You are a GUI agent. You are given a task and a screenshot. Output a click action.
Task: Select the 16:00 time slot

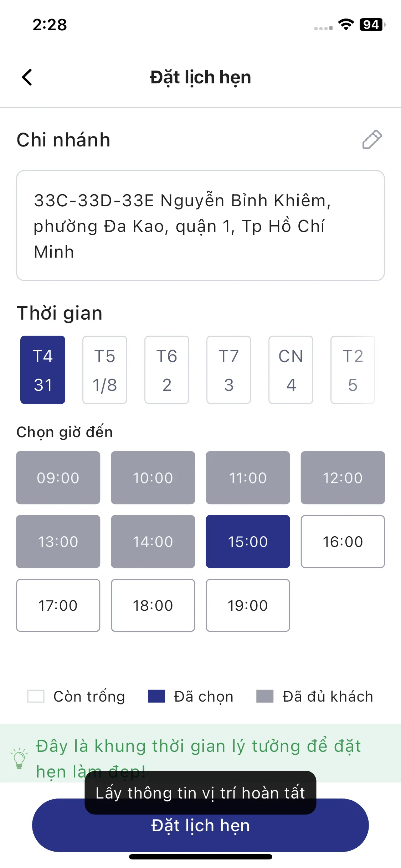point(343,542)
